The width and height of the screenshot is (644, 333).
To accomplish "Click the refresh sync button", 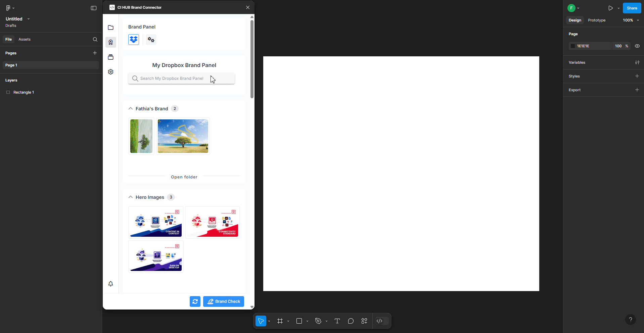I will point(195,301).
